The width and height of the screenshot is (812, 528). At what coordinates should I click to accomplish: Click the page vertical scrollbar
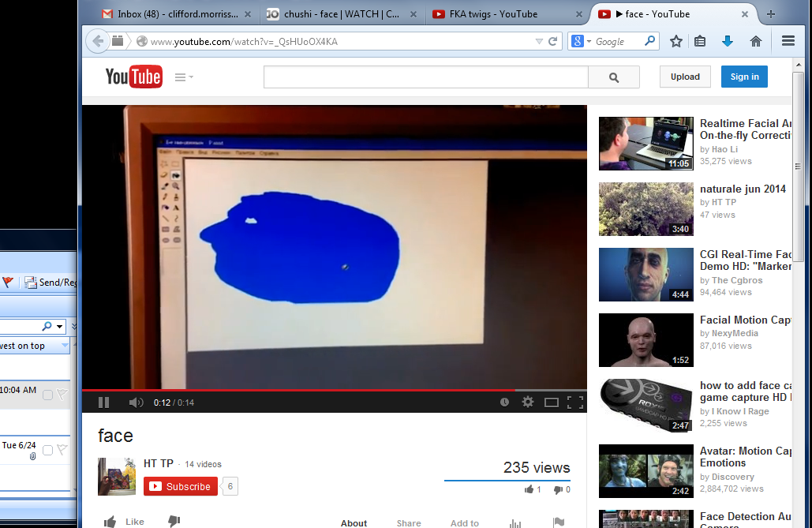(798, 166)
